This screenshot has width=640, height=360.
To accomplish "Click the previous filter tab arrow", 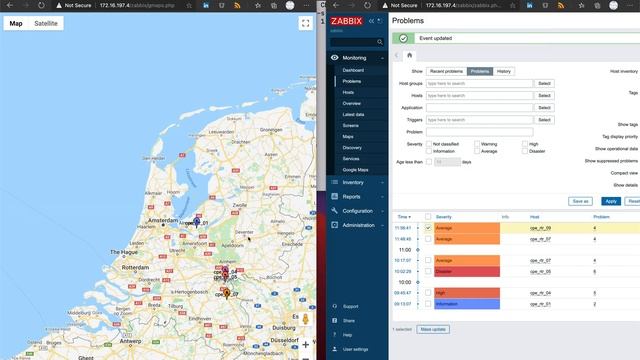I will pyautogui.click(x=396, y=55).
